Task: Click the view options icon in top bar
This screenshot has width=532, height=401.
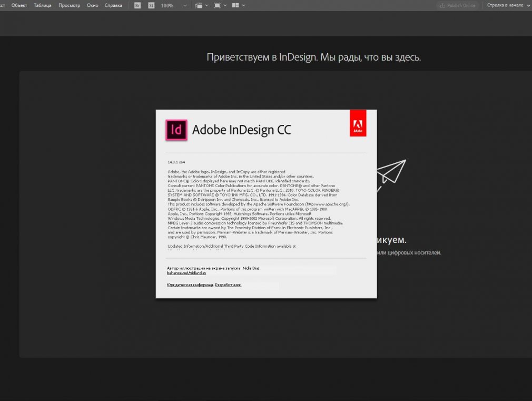Action: click(x=199, y=5)
